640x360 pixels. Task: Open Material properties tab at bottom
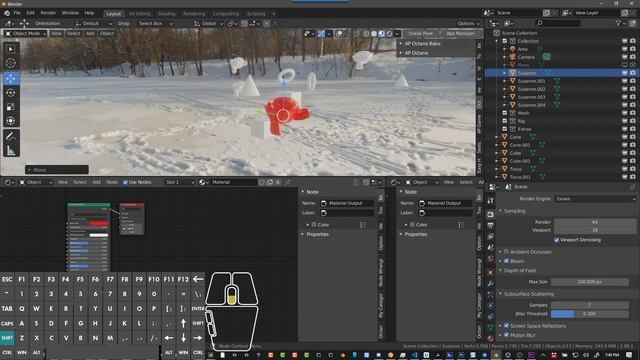[x=490, y=338]
